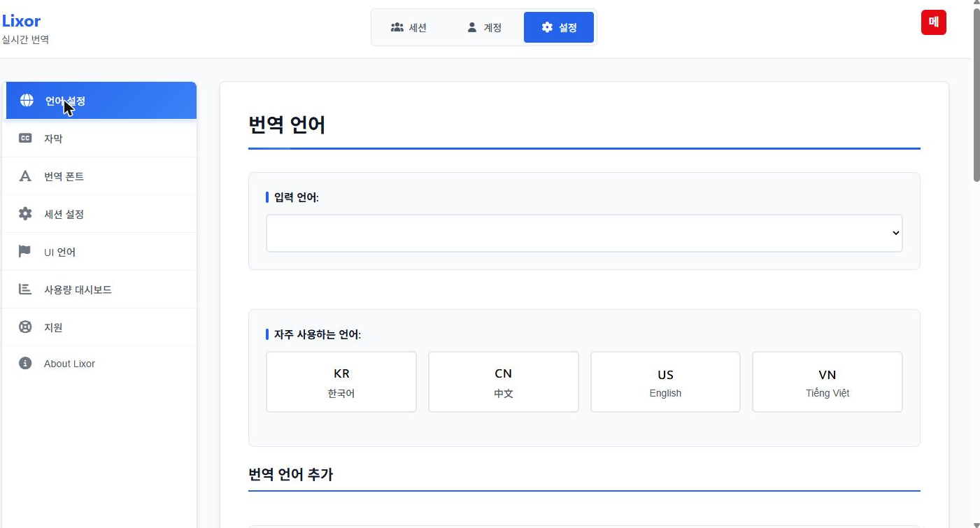Click the 자주 사용하는 언어: label
This screenshot has height=528, width=980.
(x=318, y=334)
